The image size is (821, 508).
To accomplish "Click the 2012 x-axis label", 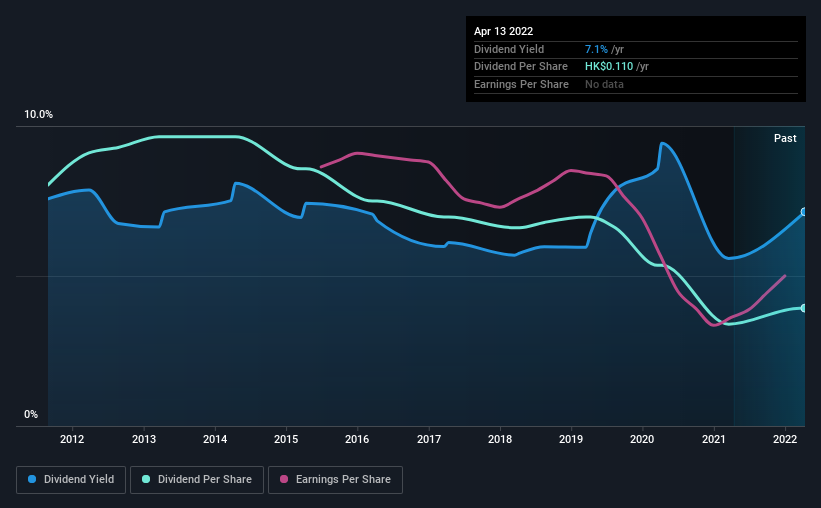I will pyautogui.click(x=72, y=439).
